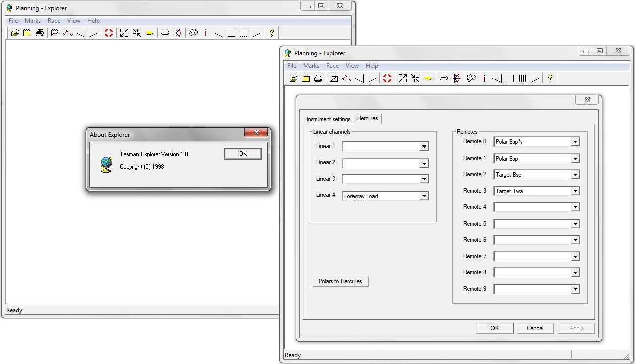Open the File menu in the Hercules-dialog window
Image resolution: width=635 pixels, height=364 pixels.
point(292,66)
